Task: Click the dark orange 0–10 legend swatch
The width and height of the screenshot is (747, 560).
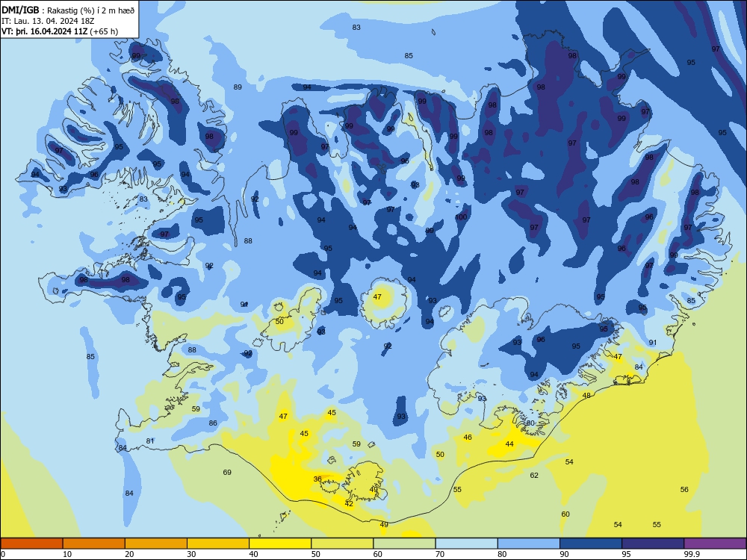Action: (31, 544)
